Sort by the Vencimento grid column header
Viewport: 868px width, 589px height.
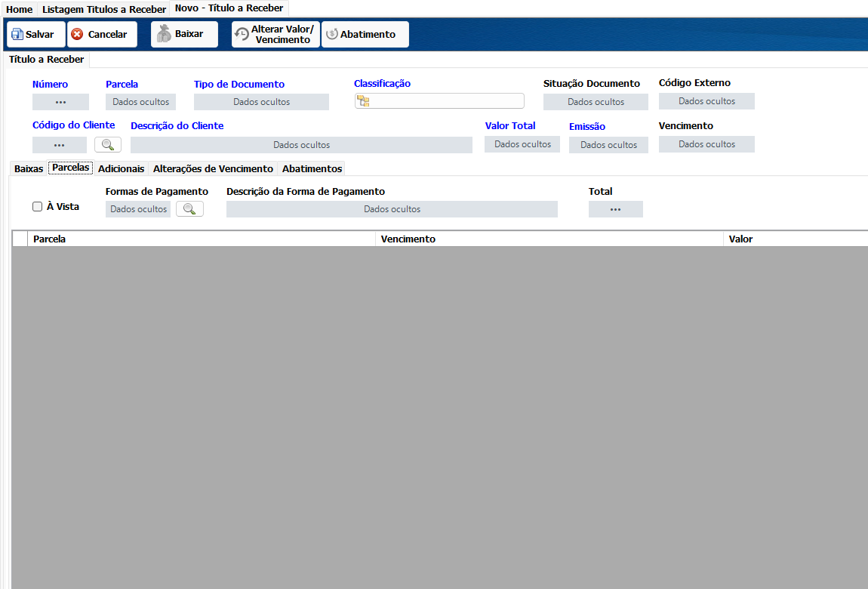point(549,239)
